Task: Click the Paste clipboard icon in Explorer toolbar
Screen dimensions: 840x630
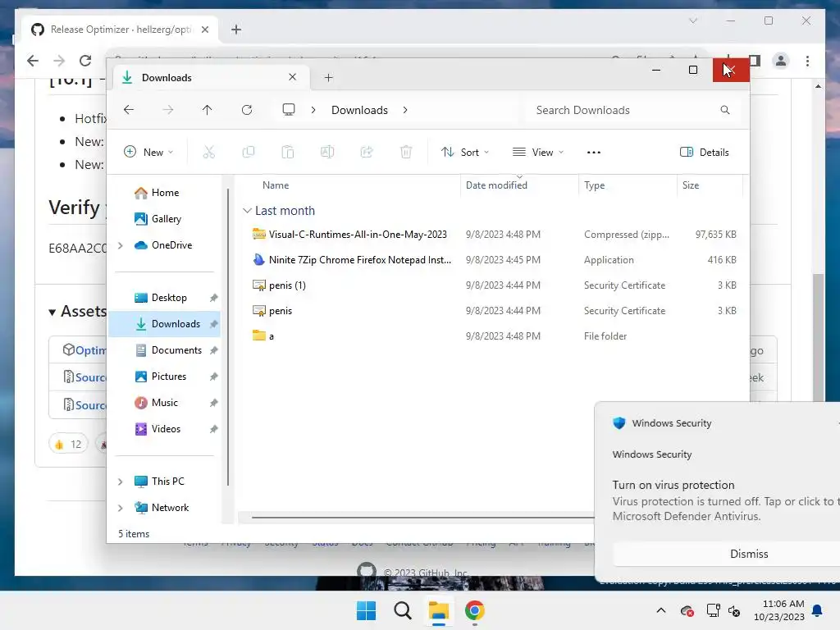Action: (x=288, y=152)
